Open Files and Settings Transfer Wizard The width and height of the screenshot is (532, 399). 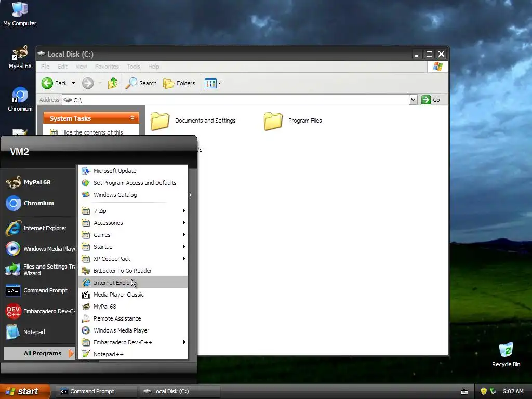pos(39,270)
